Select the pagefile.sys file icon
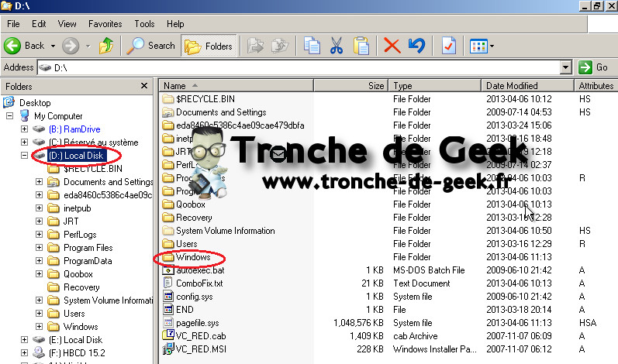 pos(168,323)
